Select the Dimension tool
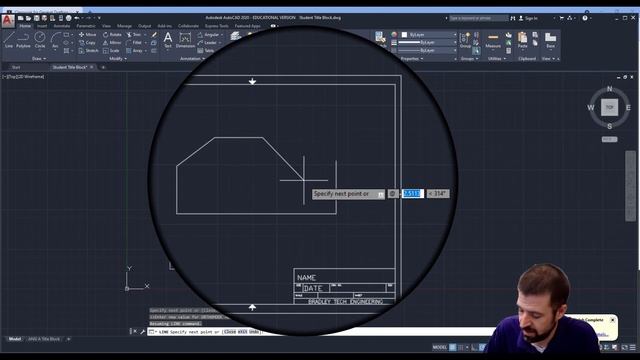This screenshot has height=360, width=640. 185,40
